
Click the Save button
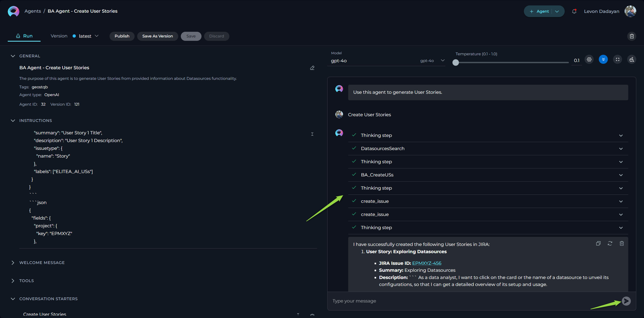point(191,36)
